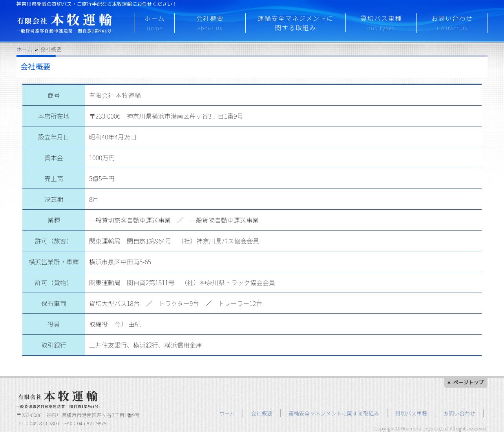Screen dimensions: 504x432
Task: Click the 一般貸切旅客自動車運送事業 cell
Action: click(283, 220)
